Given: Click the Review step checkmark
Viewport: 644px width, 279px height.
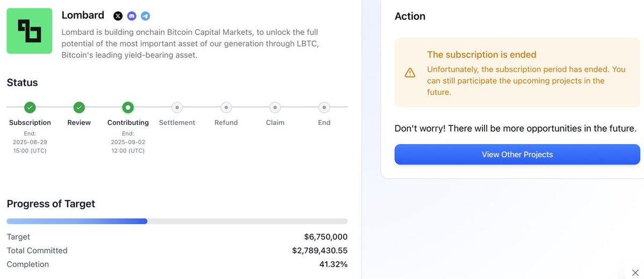Looking at the screenshot, I should click(79, 107).
